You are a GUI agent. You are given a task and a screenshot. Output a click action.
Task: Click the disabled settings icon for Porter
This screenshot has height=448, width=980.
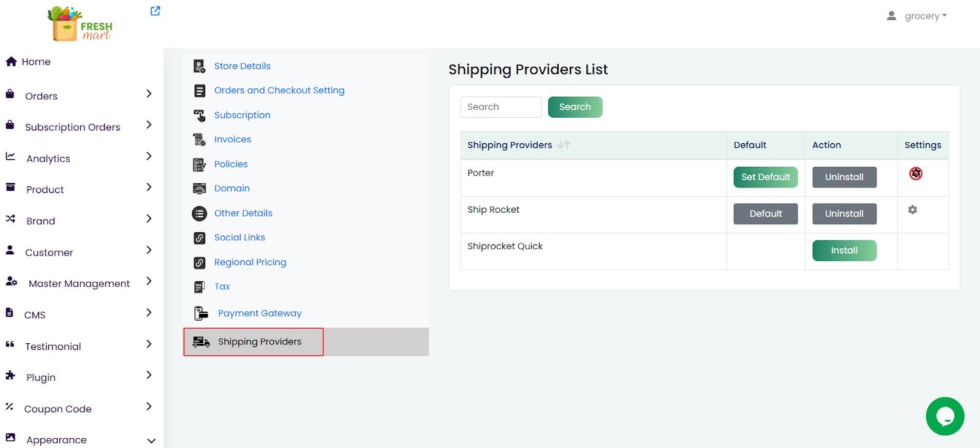[916, 173]
